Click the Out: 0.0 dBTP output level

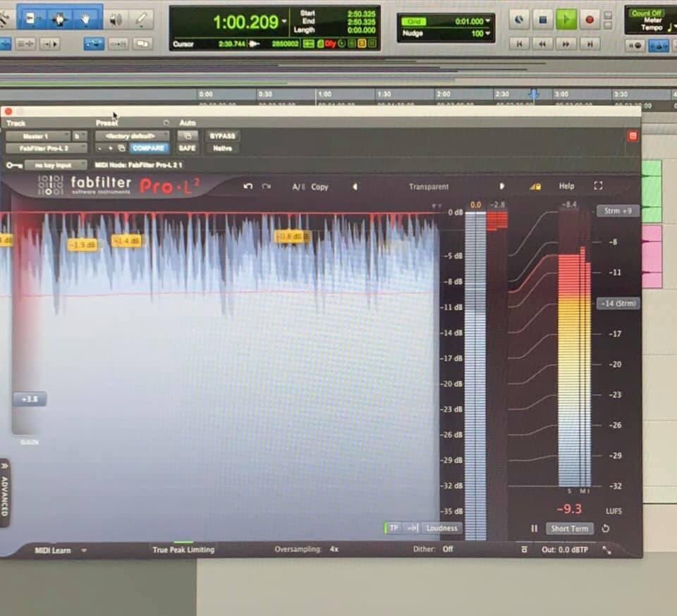coord(565,549)
